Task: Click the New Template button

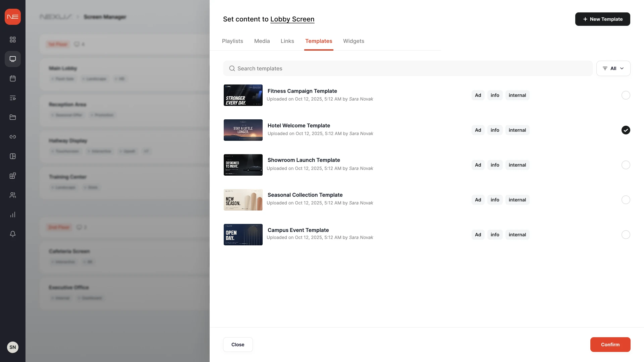Action: [x=602, y=19]
